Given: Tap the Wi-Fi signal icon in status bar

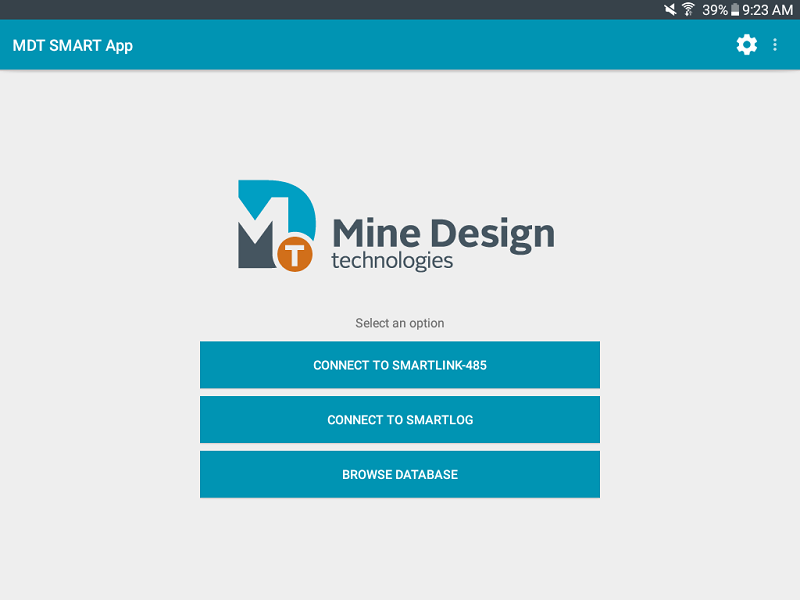Looking at the screenshot, I should [686, 12].
